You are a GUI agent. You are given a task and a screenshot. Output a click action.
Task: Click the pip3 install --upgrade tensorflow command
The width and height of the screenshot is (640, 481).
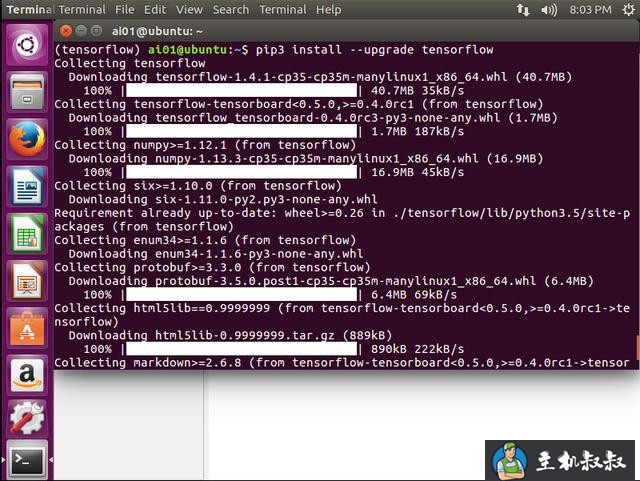click(x=374, y=50)
